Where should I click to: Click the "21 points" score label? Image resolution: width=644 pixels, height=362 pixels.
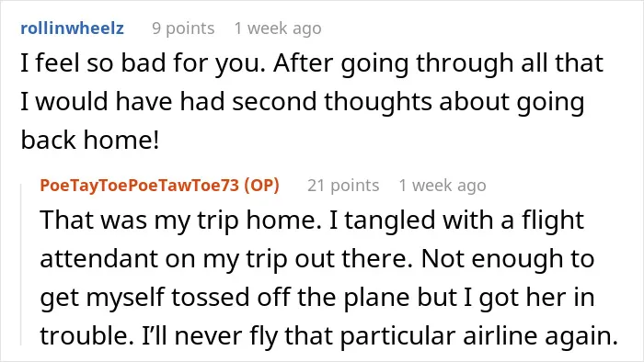(343, 186)
